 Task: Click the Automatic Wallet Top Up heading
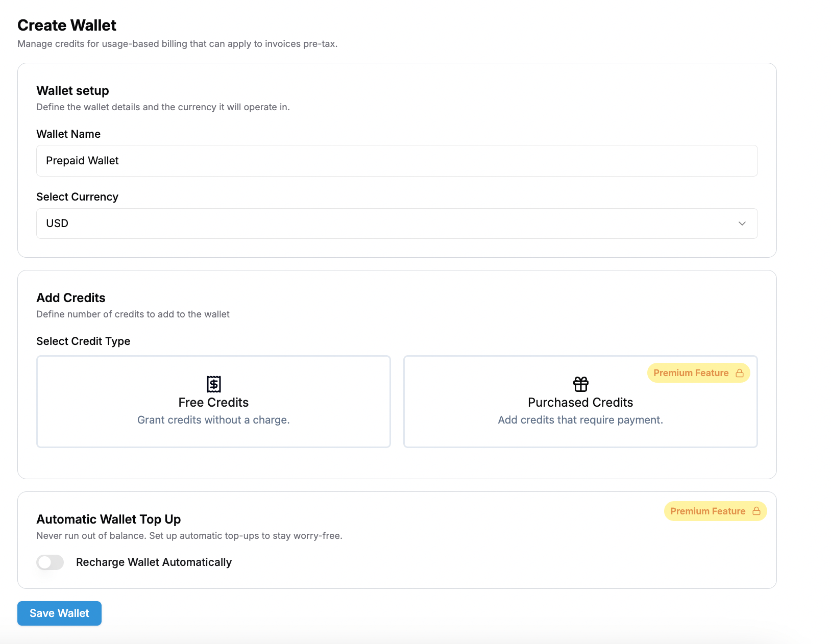coord(108,519)
